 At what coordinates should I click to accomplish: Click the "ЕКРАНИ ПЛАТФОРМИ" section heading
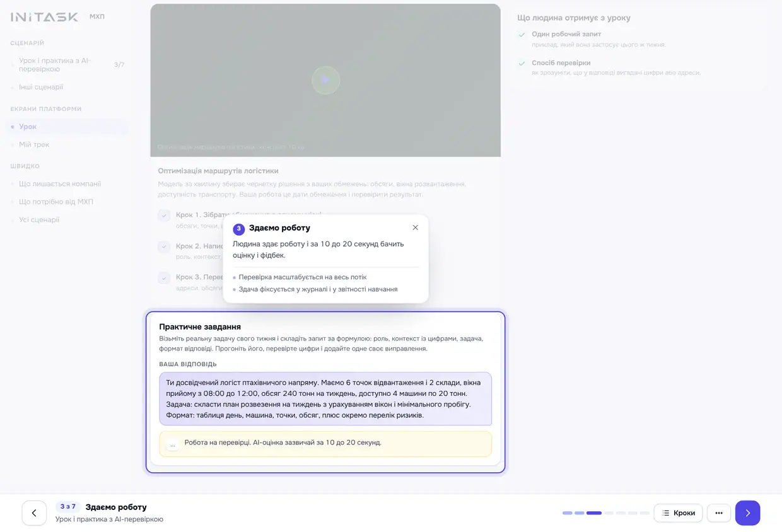(46, 109)
